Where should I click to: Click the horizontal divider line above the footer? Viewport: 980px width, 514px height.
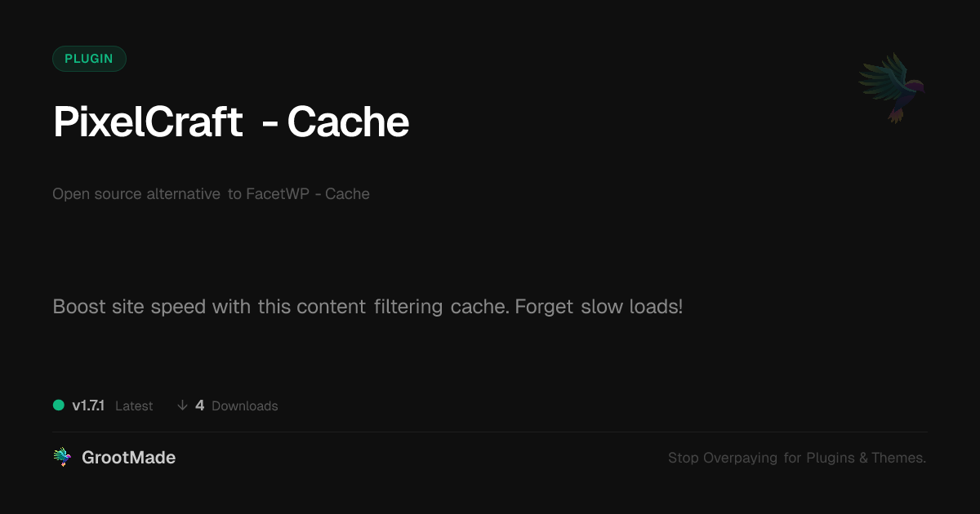[490, 432]
